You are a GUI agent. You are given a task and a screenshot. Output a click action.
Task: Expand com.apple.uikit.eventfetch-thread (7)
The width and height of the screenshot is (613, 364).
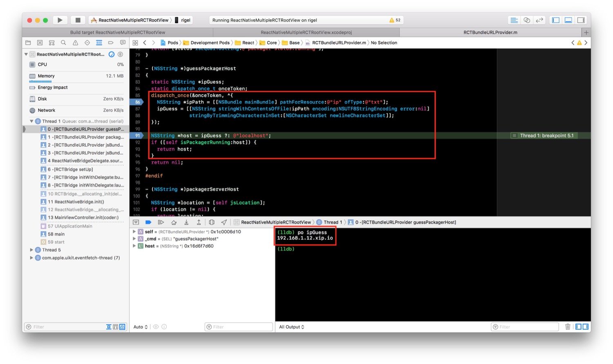(32, 258)
